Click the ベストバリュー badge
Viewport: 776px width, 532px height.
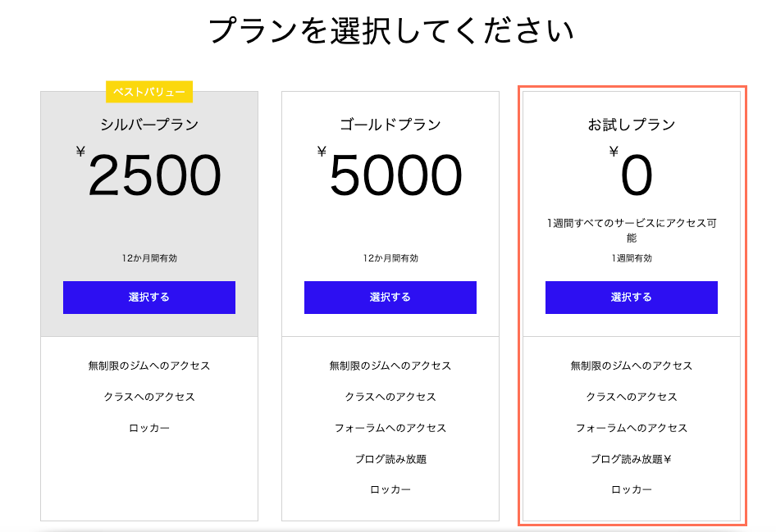click(148, 93)
